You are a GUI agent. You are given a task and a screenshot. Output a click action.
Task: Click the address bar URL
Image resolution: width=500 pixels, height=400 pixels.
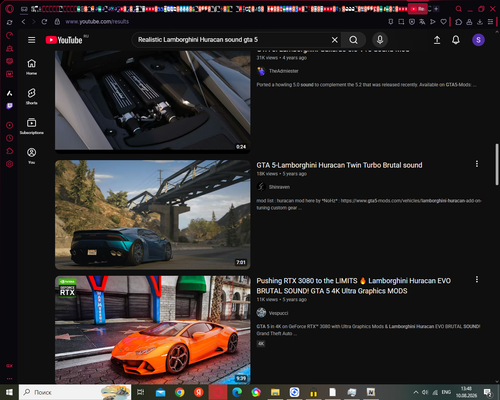[97, 22]
